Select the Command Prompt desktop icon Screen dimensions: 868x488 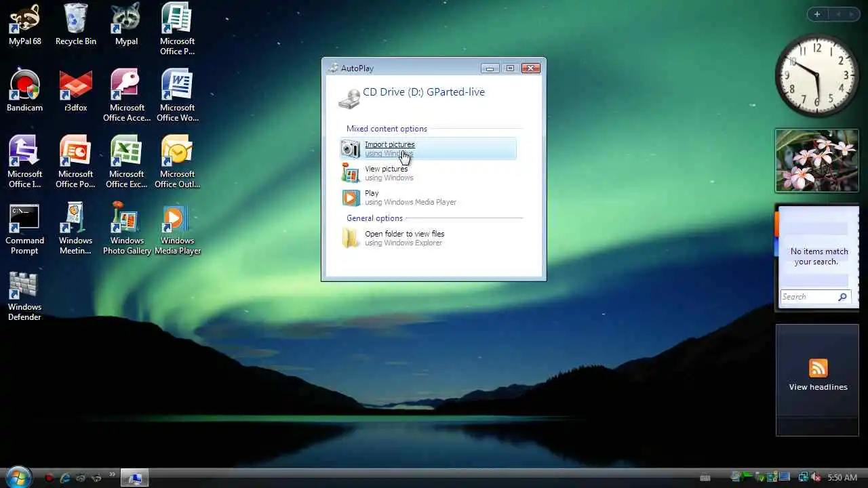tap(24, 228)
